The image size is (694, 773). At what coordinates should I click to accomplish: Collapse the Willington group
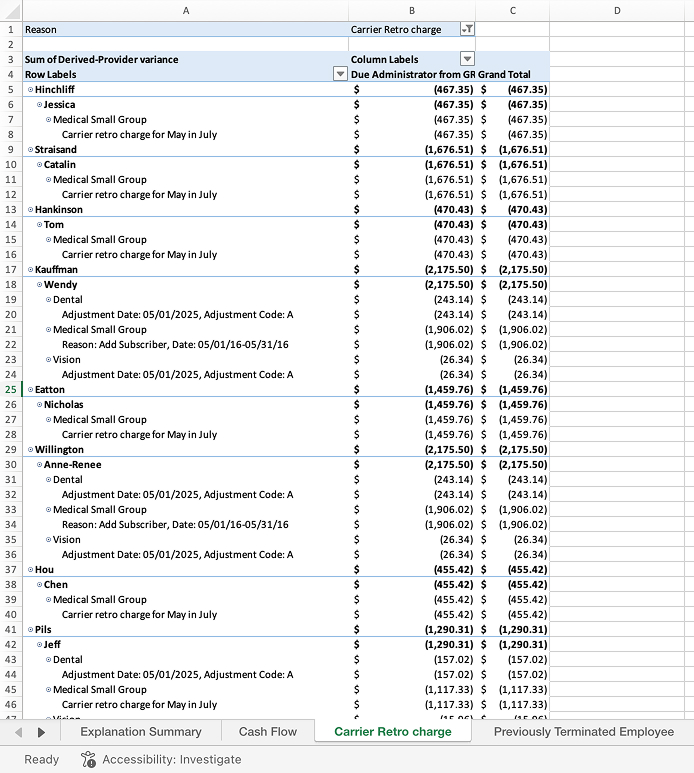pos(31,450)
